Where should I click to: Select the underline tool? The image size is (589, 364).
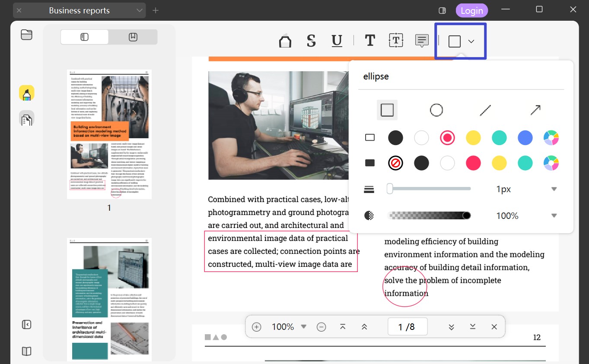[337, 41]
